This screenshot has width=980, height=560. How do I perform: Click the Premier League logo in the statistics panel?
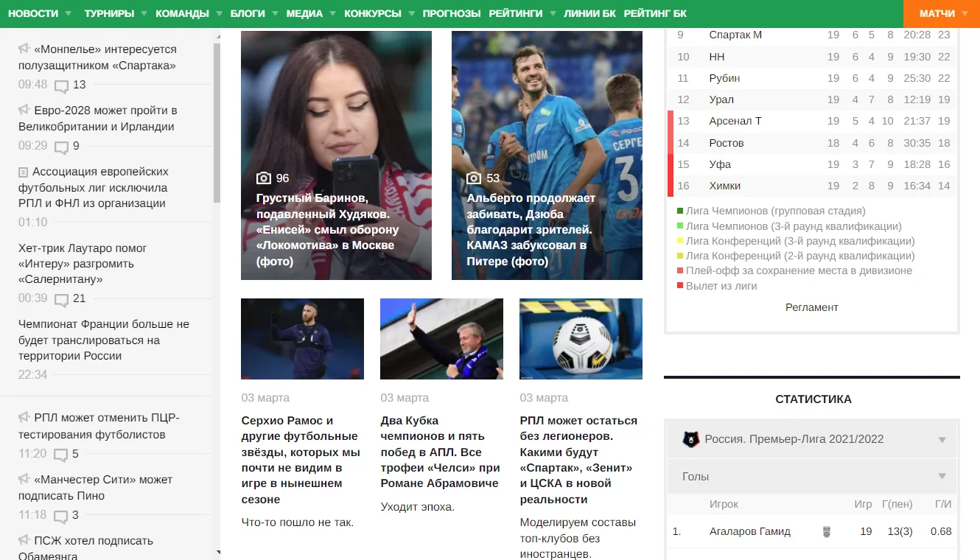[x=691, y=440]
